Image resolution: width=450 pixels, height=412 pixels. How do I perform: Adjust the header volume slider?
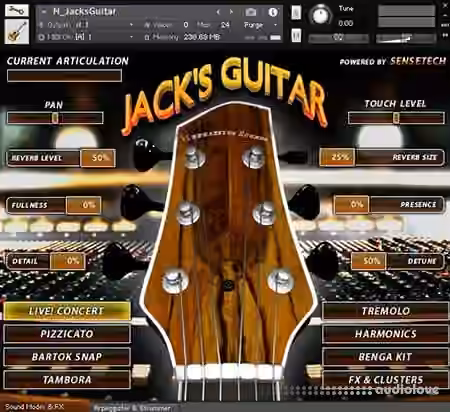(x=406, y=38)
